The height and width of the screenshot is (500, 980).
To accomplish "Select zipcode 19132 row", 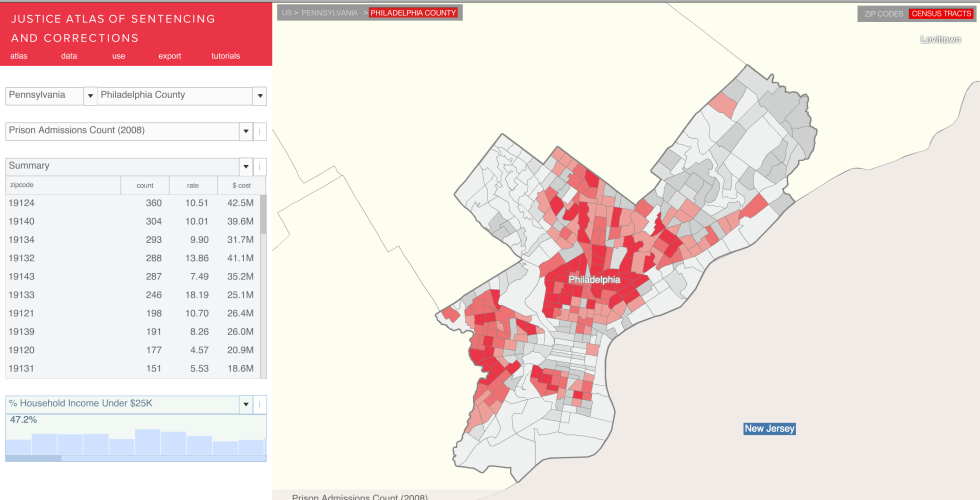I will click(132, 258).
